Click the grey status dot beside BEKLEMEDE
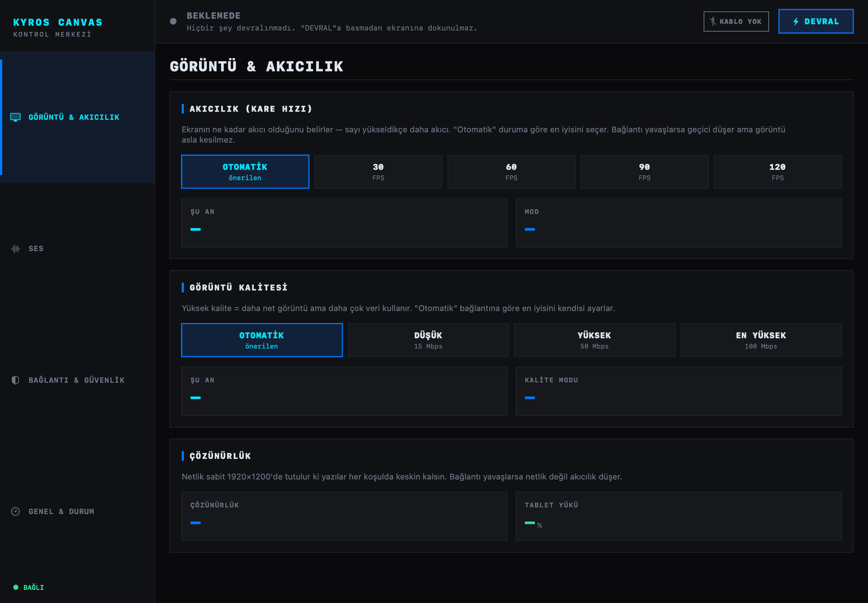Screen dimensions: 868x603 click(x=173, y=21)
